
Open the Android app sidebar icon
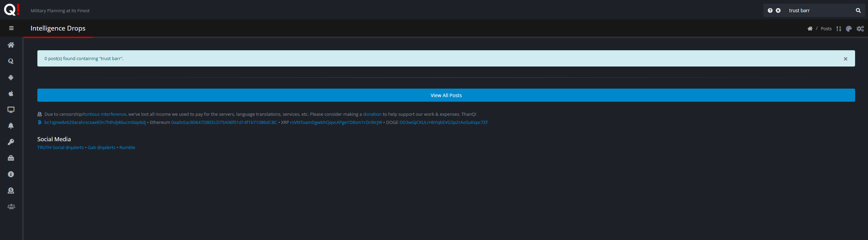11,77
